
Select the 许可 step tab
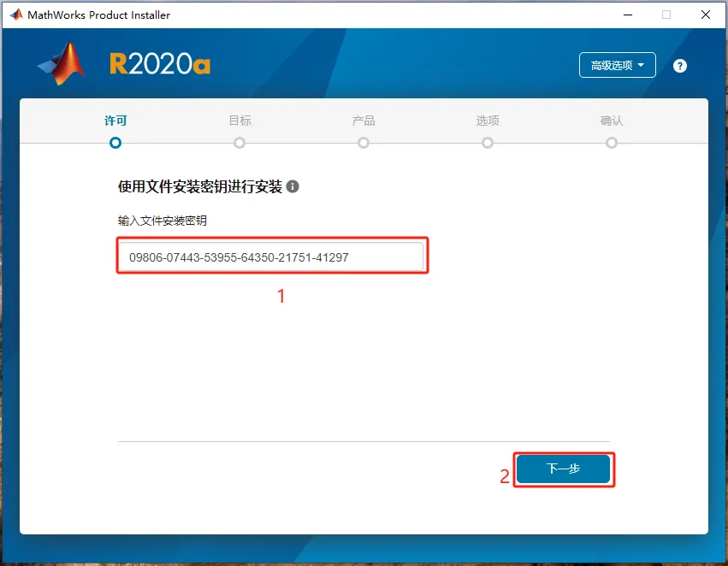point(115,121)
